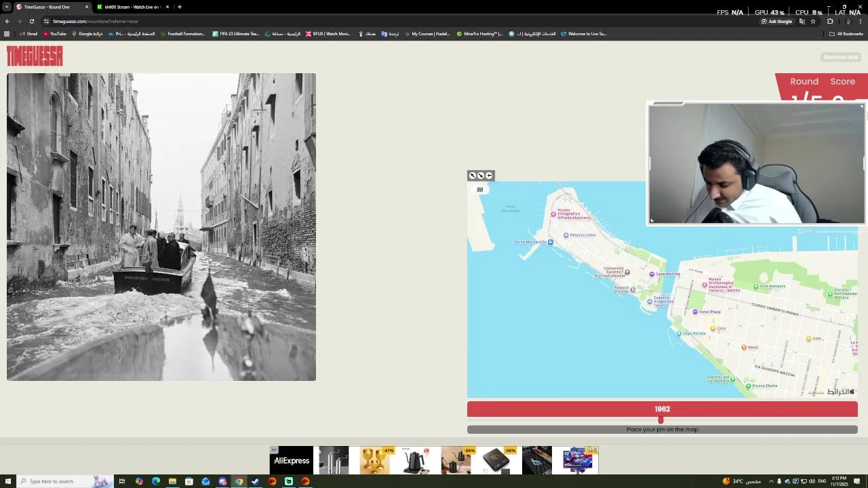The width and height of the screenshot is (868, 488).
Task: Click the Palazzo Ulmo marker on the map
Action: coord(566,235)
